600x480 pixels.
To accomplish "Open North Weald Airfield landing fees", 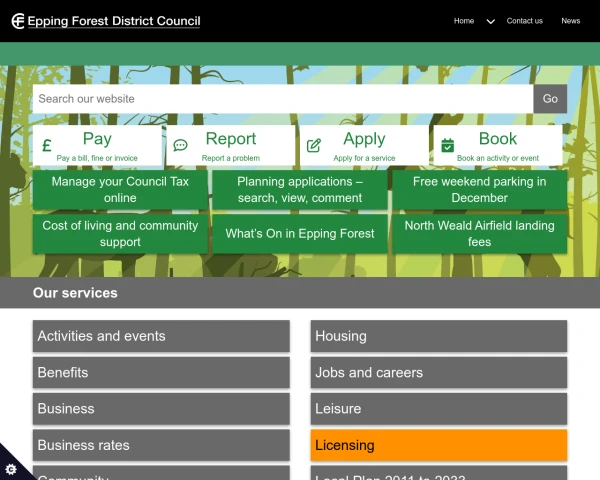I will pyautogui.click(x=479, y=234).
